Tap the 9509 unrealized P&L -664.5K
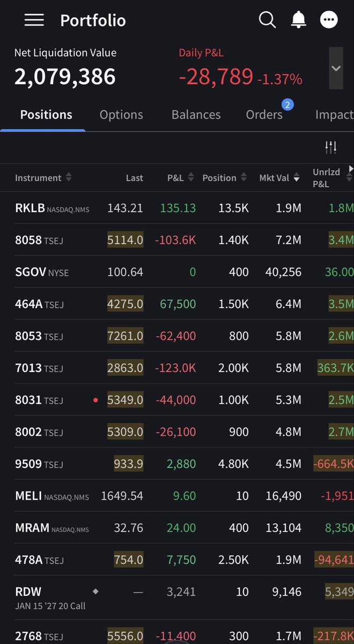354x644 pixels. [334, 464]
